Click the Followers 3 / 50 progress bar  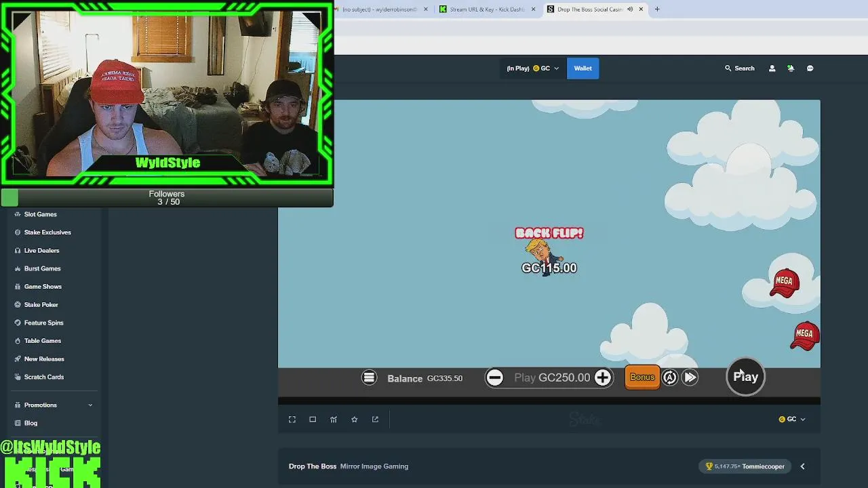[167, 198]
